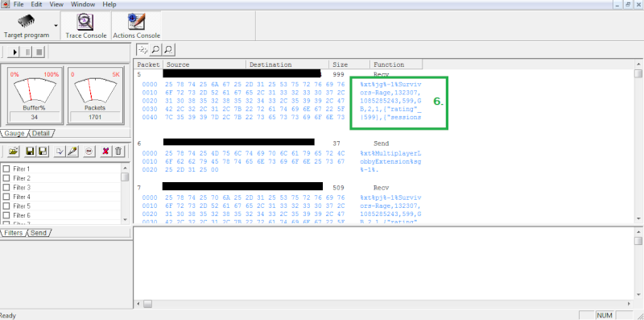Click the first magnifier search icon

pyautogui.click(x=155, y=50)
